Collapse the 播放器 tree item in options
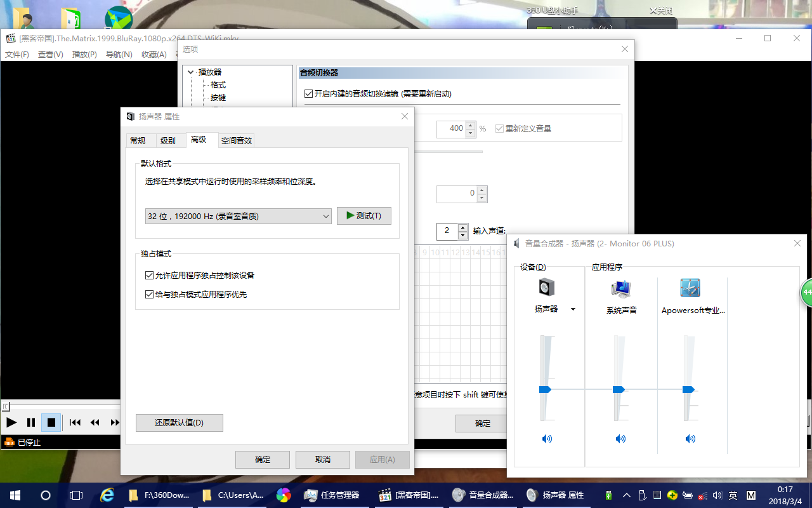The height and width of the screenshot is (508, 812). (x=191, y=72)
